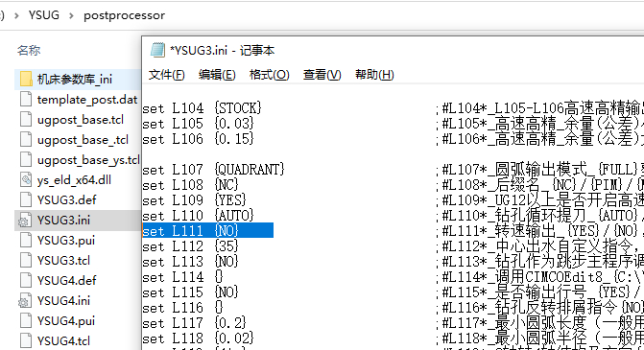The image size is (644, 350).
Task: Expand the chevron before YSUG in breadcrumb
Action: click(x=16, y=15)
